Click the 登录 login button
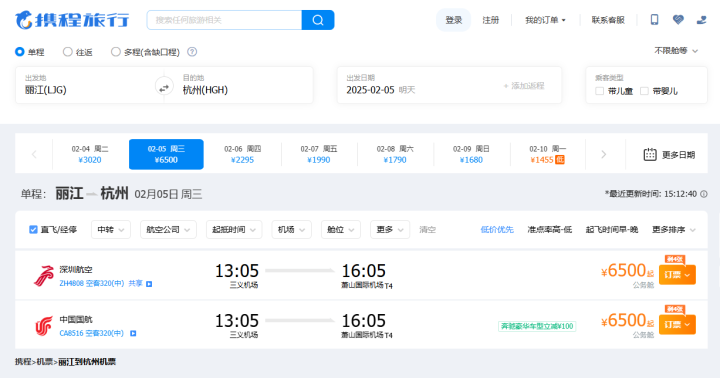 454,20
